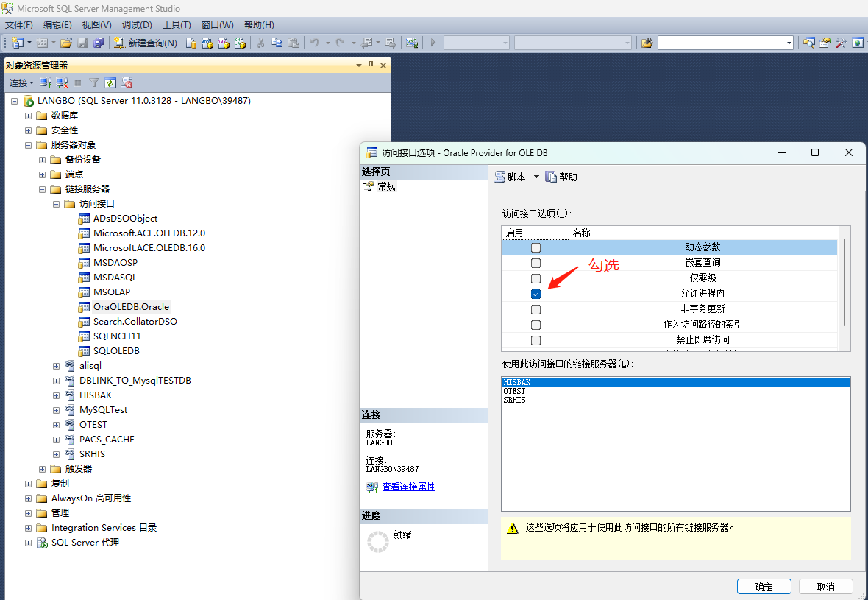Open the 工具 menu

[x=177, y=24]
